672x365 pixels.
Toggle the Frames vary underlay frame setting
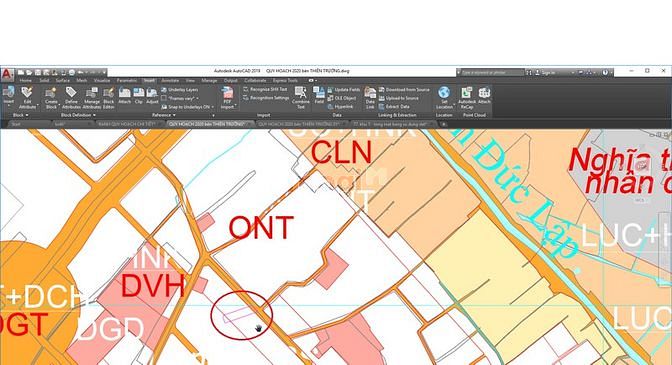click(180, 99)
